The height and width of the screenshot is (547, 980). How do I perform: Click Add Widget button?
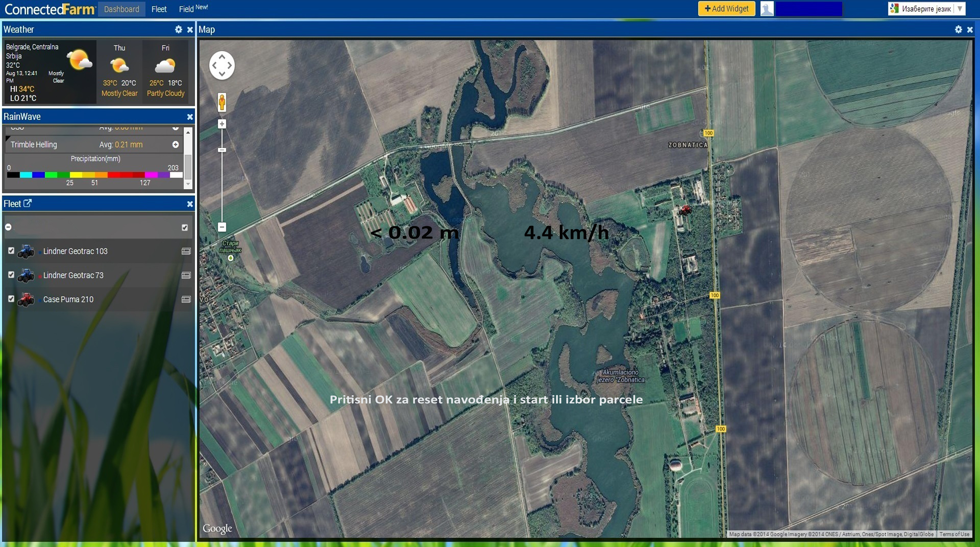[x=727, y=8]
